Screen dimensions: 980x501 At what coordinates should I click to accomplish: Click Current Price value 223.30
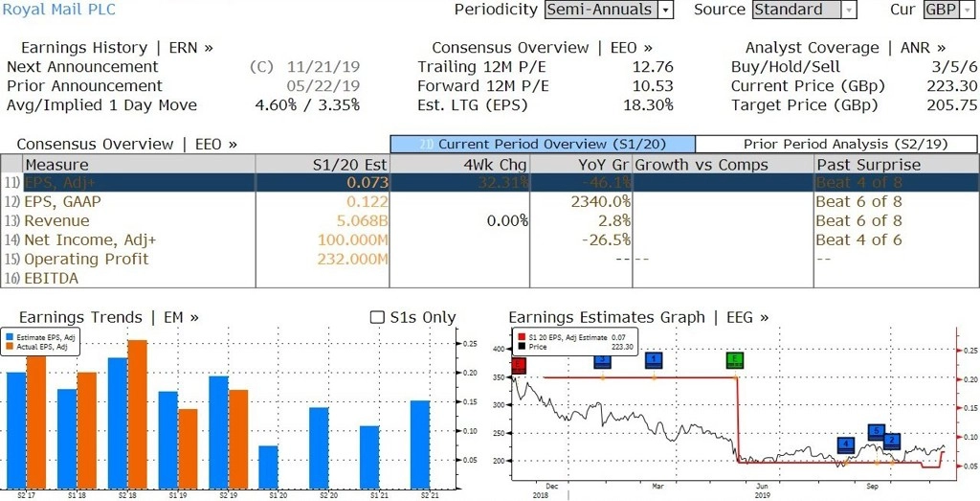pos(952,85)
